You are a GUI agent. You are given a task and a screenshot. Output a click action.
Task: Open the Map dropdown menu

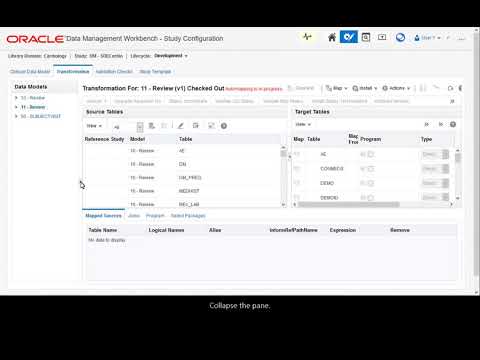pos(337,88)
